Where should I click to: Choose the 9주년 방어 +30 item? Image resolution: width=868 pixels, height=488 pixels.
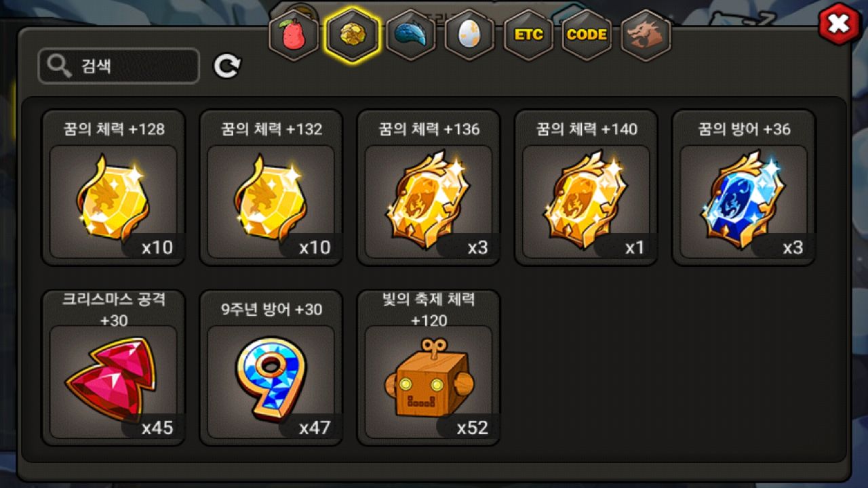271,368
